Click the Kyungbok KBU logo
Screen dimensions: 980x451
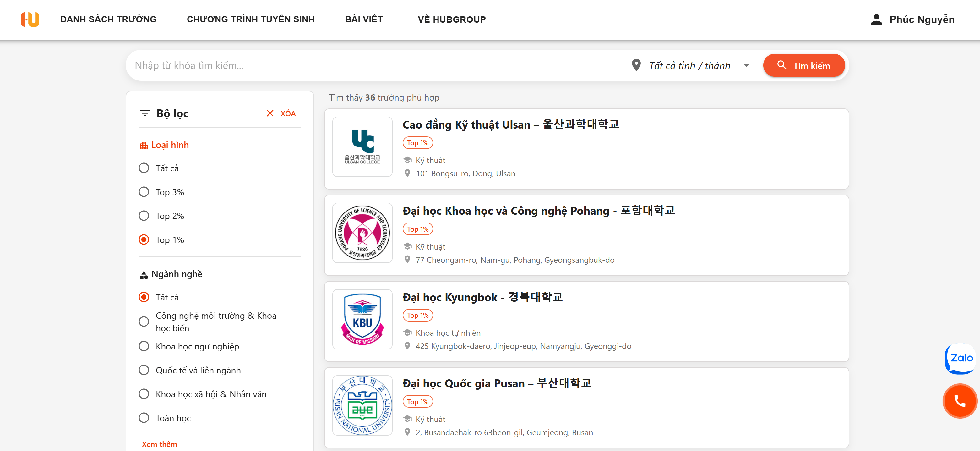pos(362,319)
